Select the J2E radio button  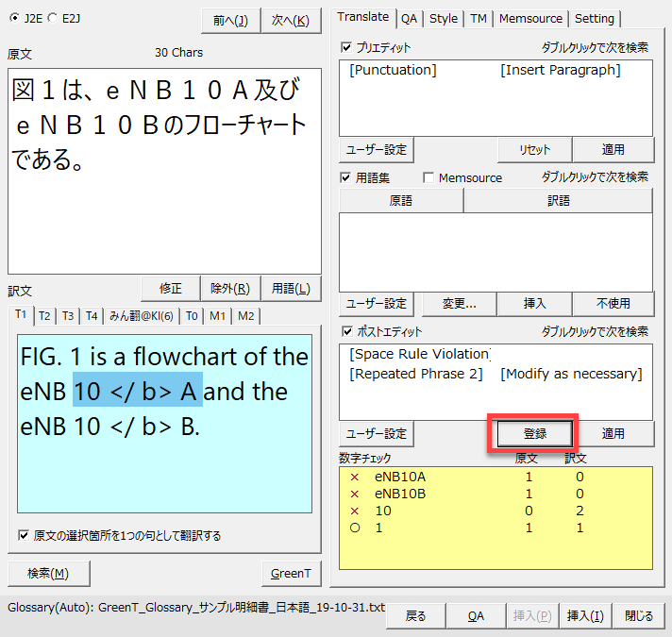(x=17, y=17)
